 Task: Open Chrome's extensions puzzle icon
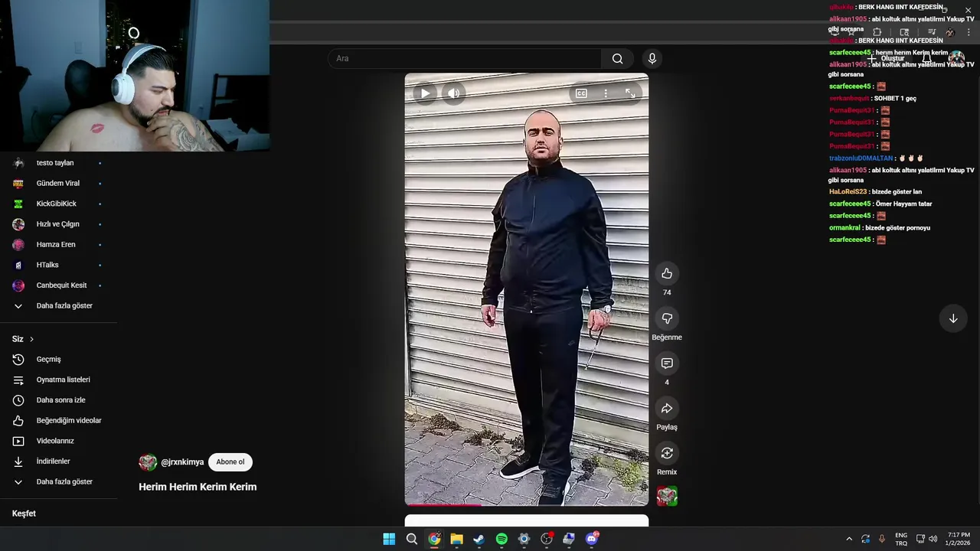tap(877, 32)
